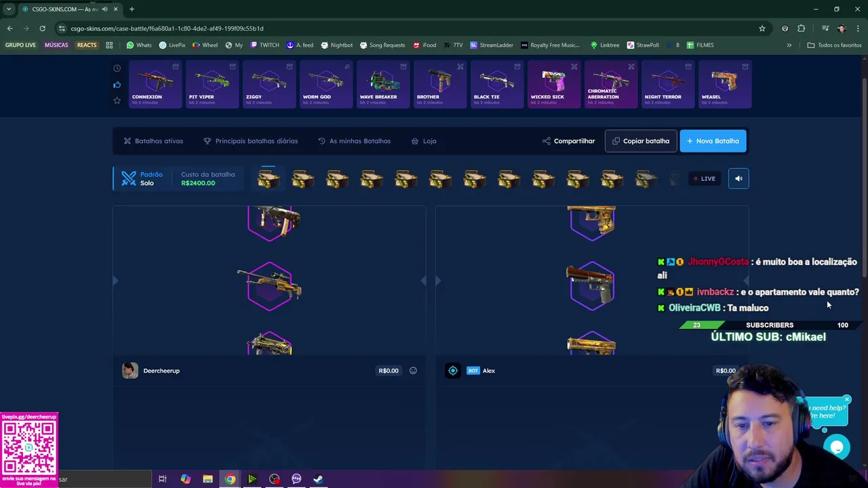Open Todos os favoritos folder

[x=834, y=45]
